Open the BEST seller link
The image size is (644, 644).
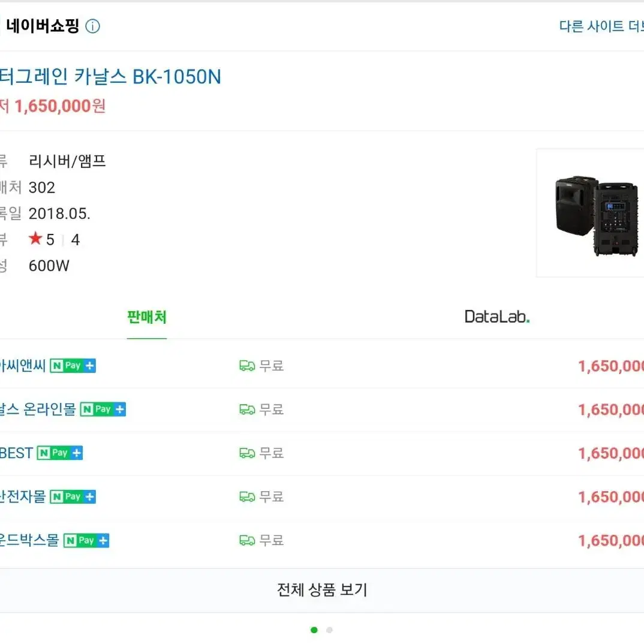(x=16, y=453)
